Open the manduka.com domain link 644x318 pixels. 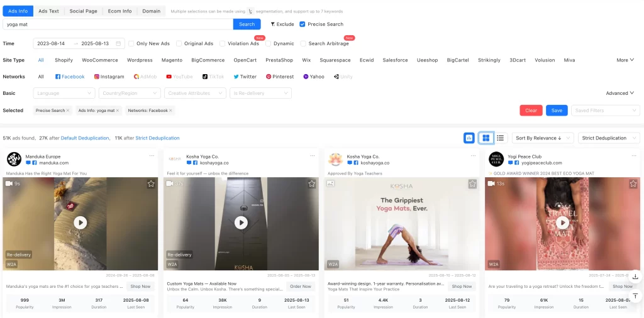tap(54, 163)
